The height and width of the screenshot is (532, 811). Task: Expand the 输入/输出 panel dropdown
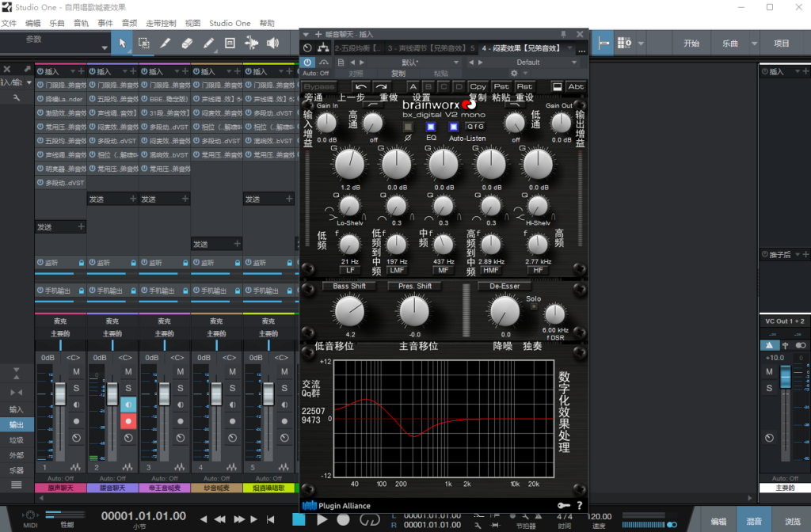point(29,82)
